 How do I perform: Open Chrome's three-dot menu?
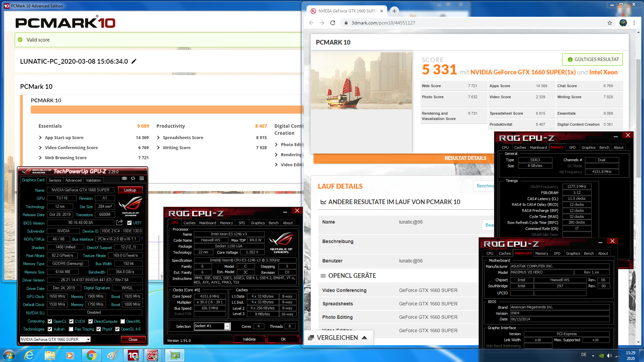(x=634, y=23)
